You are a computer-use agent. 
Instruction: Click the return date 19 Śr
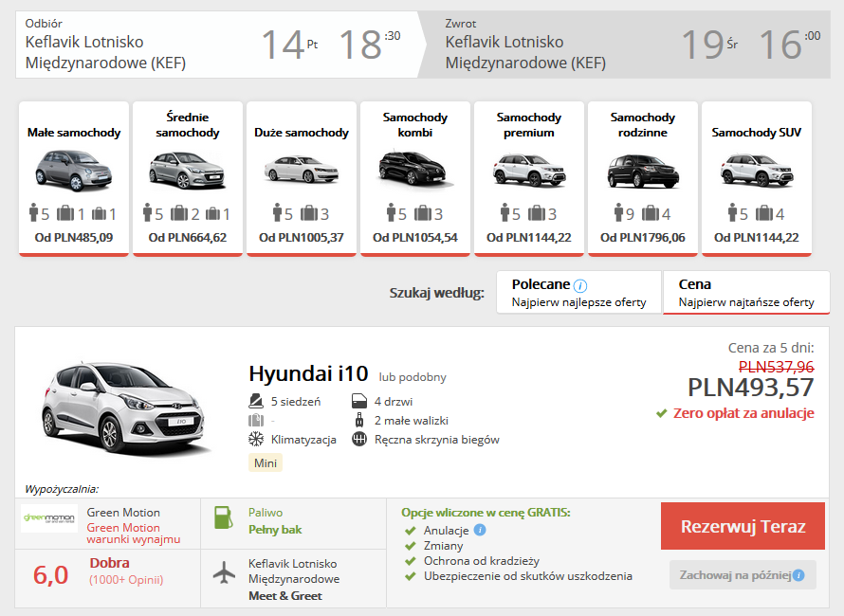click(709, 45)
